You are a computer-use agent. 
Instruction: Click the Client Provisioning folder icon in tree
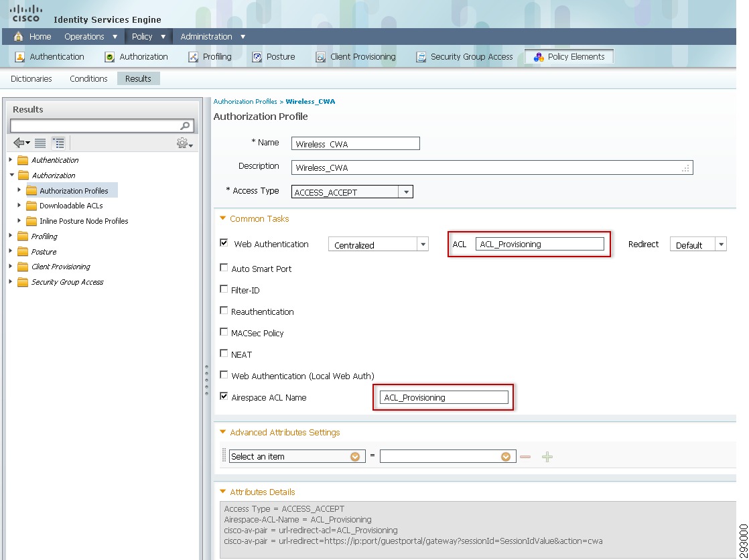click(23, 267)
